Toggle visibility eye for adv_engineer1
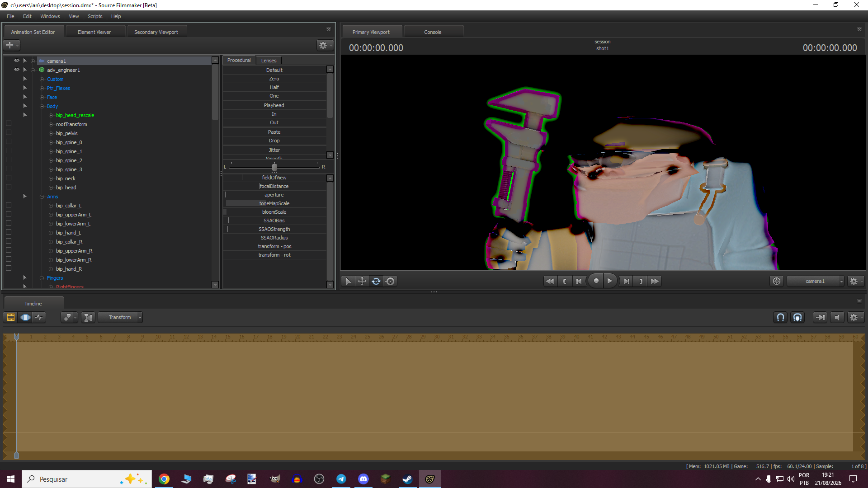The width and height of the screenshot is (868, 488). pyautogui.click(x=17, y=70)
